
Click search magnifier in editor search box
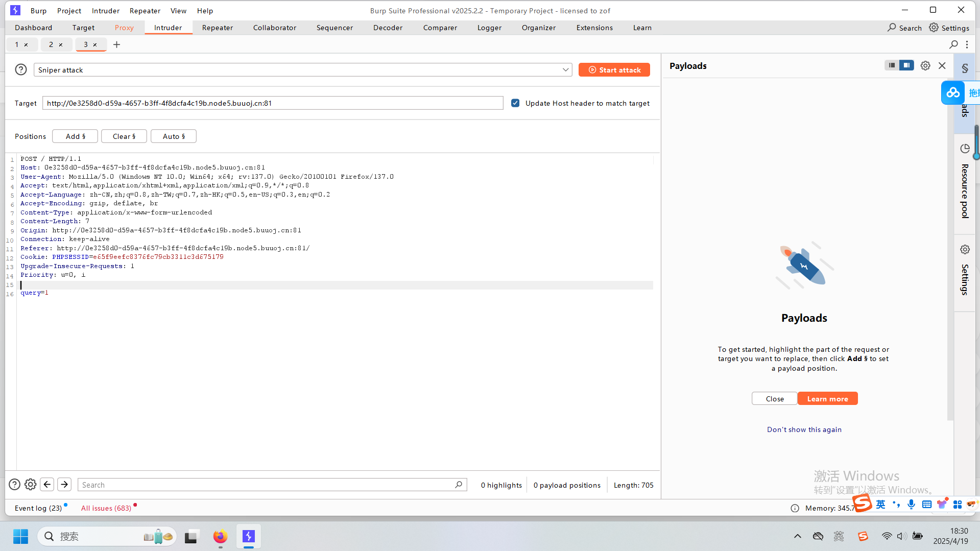point(459,485)
